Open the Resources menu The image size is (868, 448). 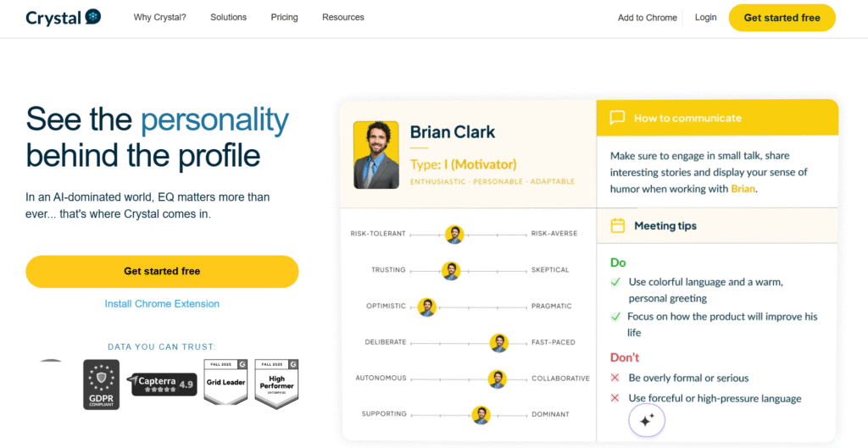tap(343, 17)
